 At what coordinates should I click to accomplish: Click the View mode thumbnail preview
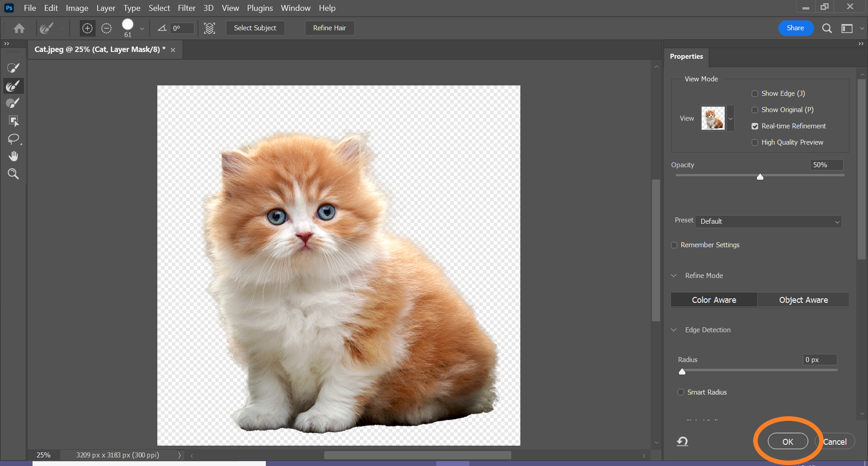(x=713, y=118)
